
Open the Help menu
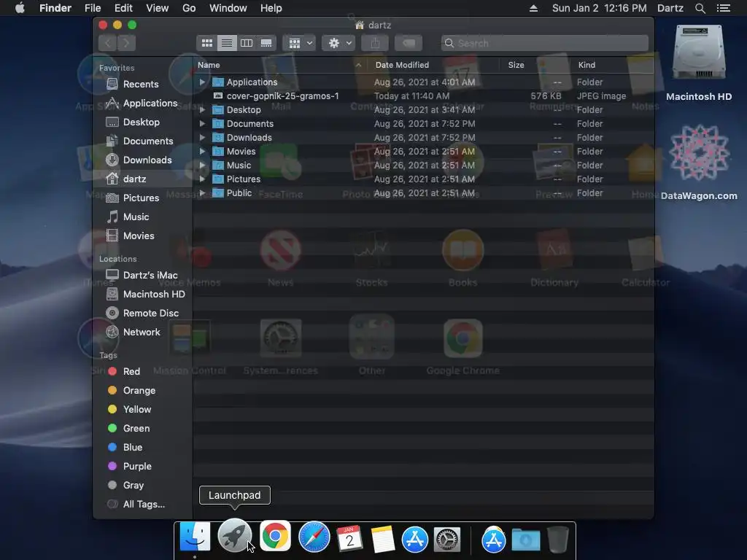[x=271, y=8]
